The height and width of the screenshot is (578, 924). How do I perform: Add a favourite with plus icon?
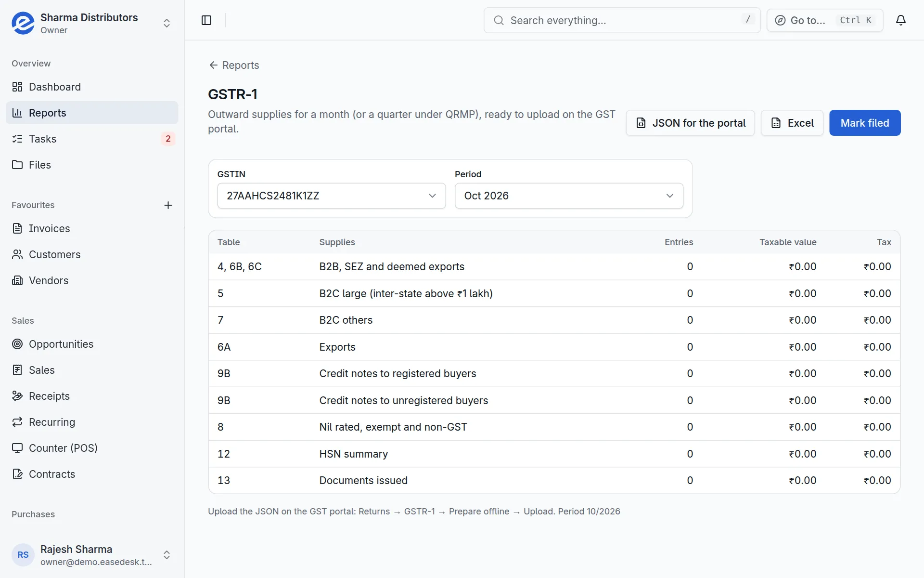click(x=168, y=205)
